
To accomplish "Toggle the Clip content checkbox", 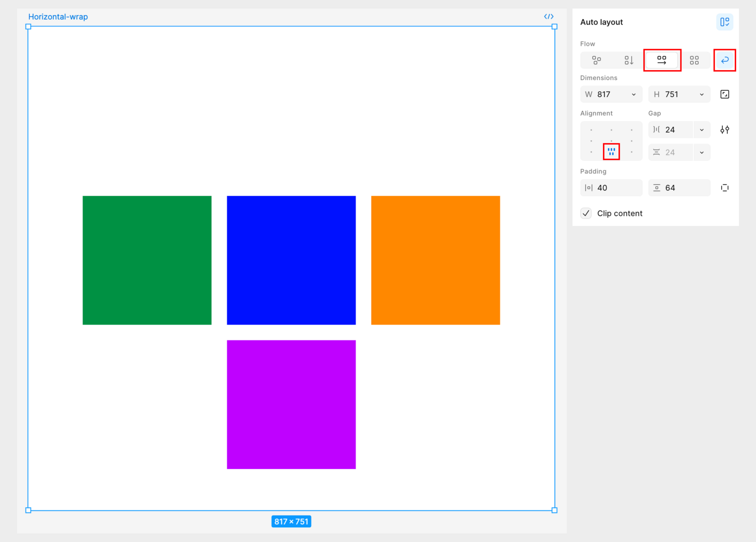I will click(585, 213).
